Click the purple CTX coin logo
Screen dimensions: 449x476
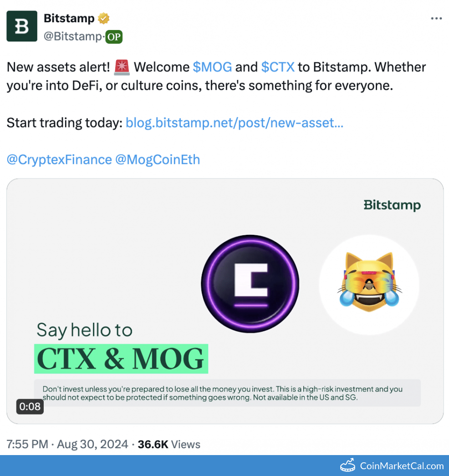click(250, 284)
